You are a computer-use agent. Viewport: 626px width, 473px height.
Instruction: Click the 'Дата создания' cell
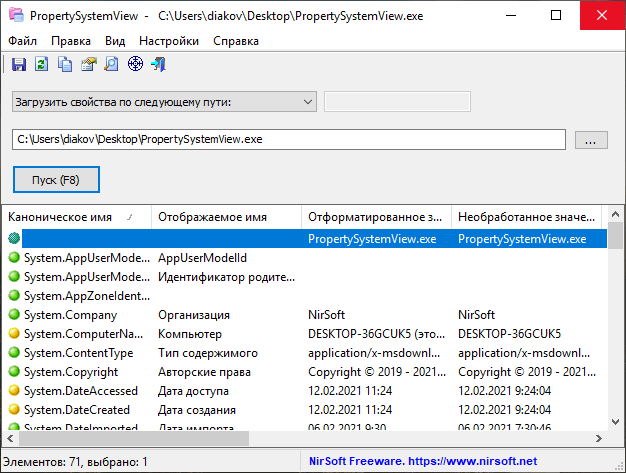[x=197, y=410]
